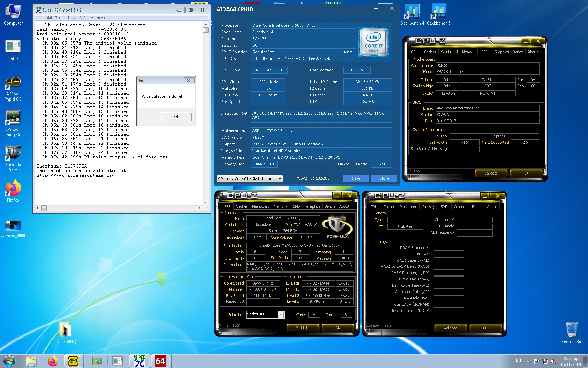Switch to Caches tab in Mainboard CPU-Z window
This screenshot has width=588, height=368.
(x=430, y=52)
